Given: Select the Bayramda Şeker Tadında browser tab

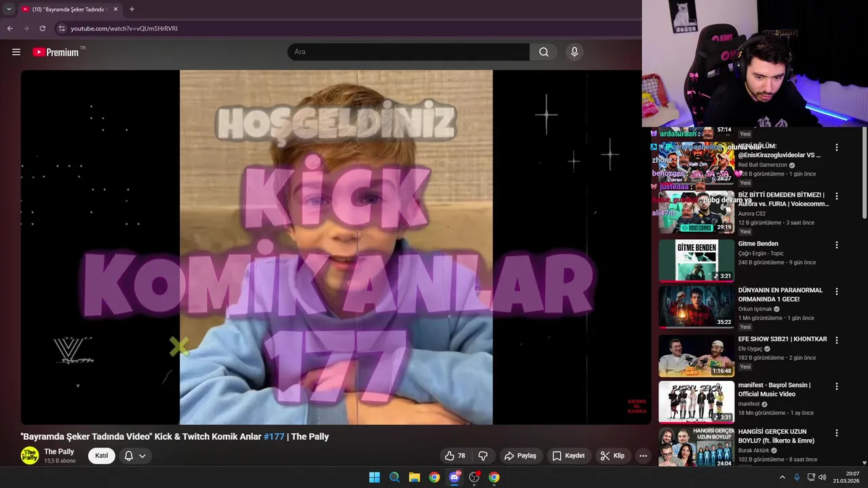Looking at the screenshot, I should 69,9.
